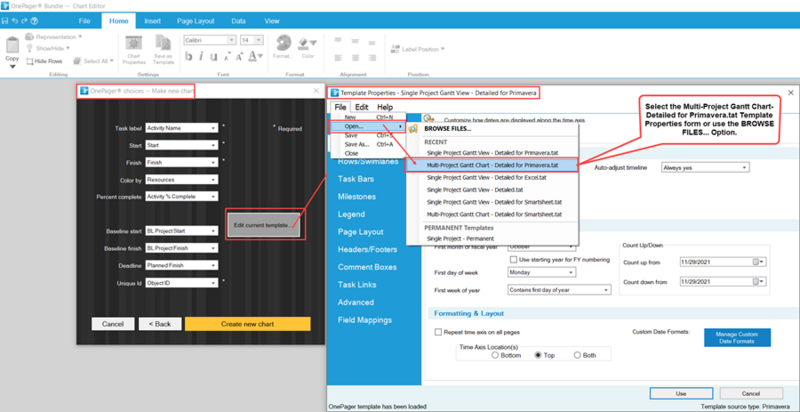Open the Help menu in Template Properties

pyautogui.click(x=385, y=107)
